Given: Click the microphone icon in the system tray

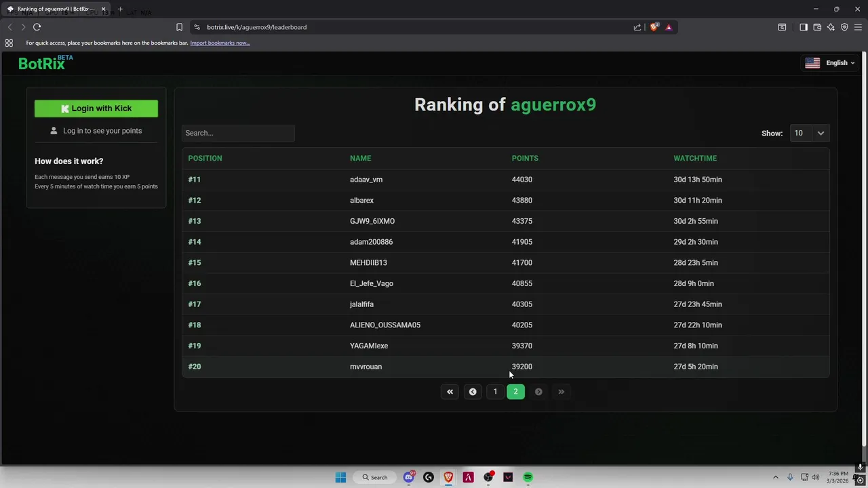Looking at the screenshot, I should [790, 477].
